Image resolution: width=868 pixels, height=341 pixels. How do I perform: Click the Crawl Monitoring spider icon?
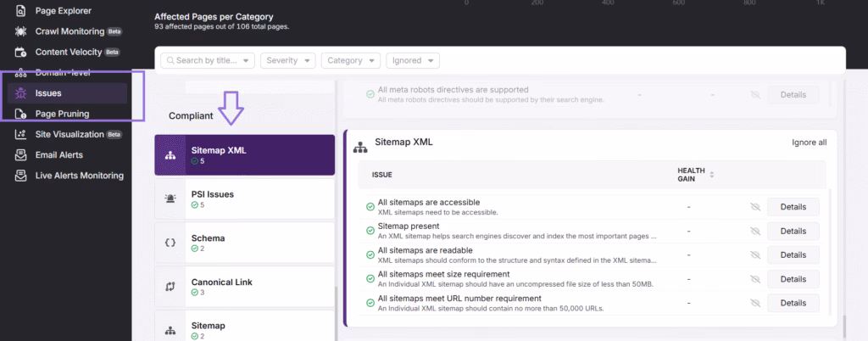click(21, 31)
